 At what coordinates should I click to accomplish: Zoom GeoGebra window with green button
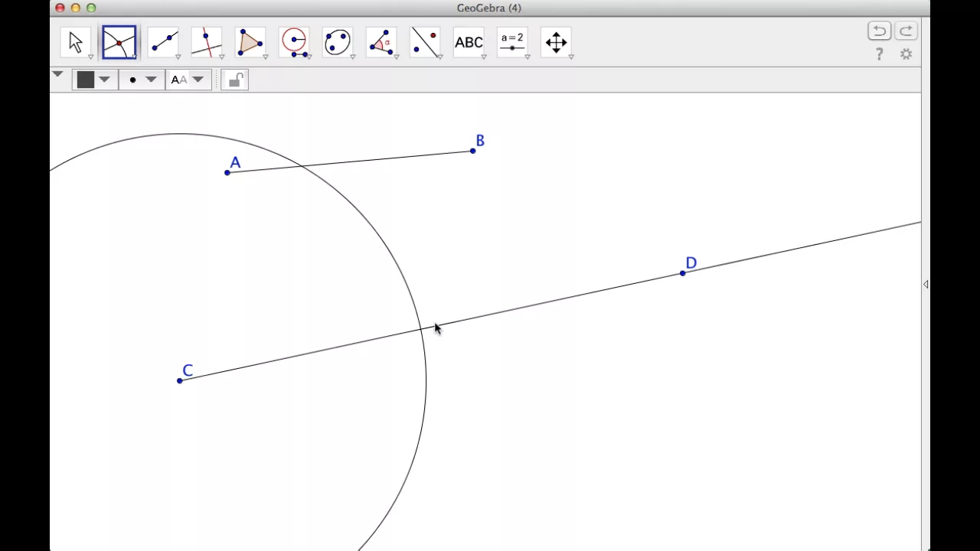pyautogui.click(x=91, y=8)
